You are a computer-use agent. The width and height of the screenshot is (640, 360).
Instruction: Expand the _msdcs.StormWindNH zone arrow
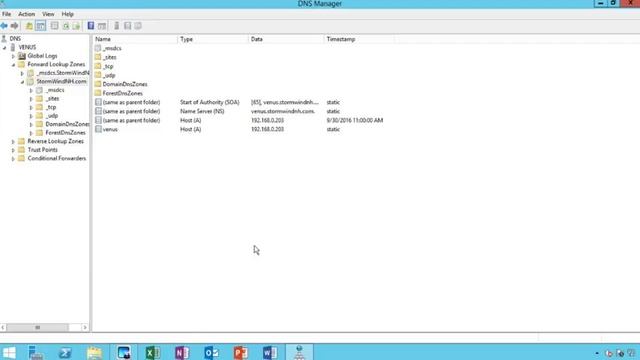pyautogui.click(x=22, y=73)
